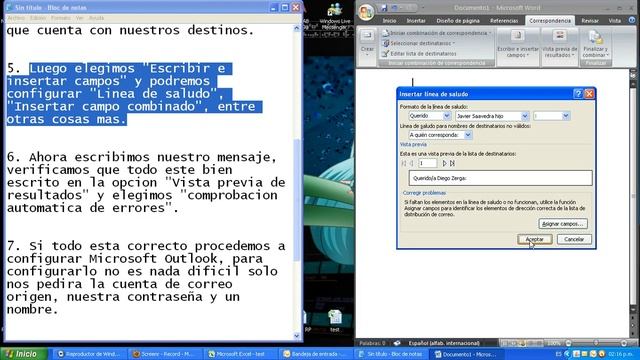Click the Undo icon in Word quick access toolbar
This screenshot has height=360, width=640.
pyautogui.click(x=394, y=8)
